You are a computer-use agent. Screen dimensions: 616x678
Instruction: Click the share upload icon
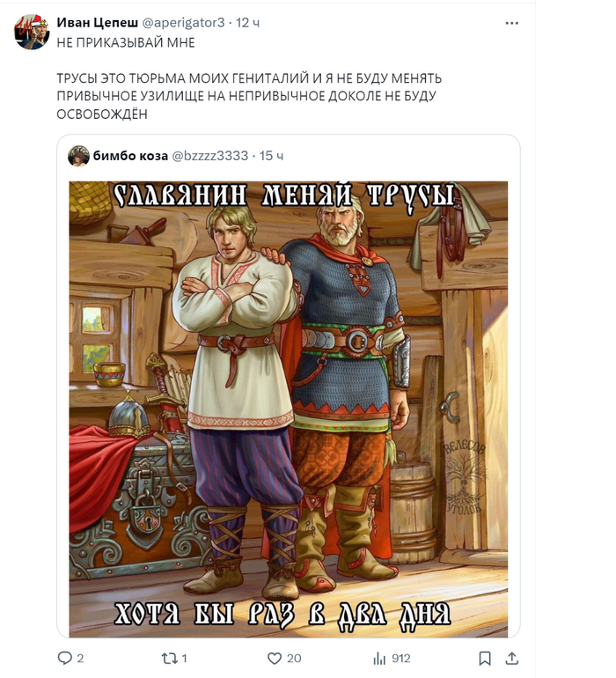coord(512,658)
